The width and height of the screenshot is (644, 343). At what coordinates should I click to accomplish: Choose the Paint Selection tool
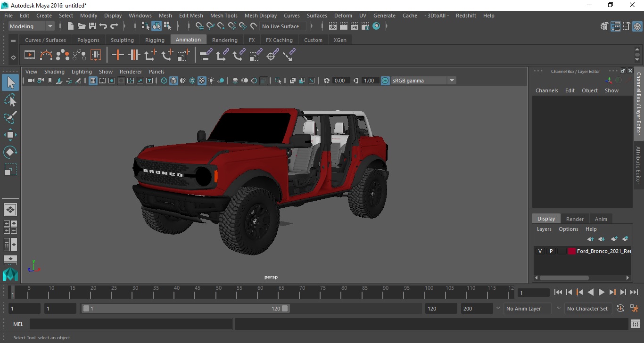(10, 117)
